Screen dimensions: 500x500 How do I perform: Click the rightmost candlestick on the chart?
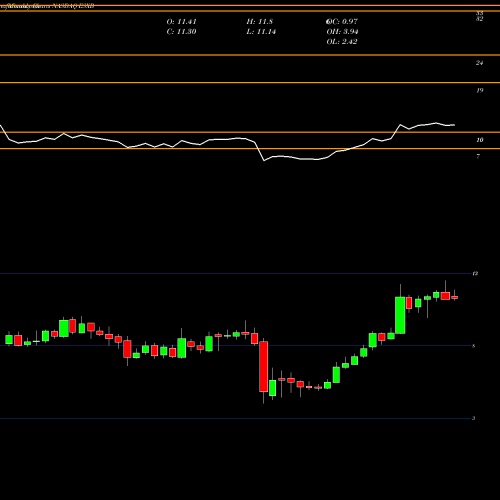click(x=454, y=297)
